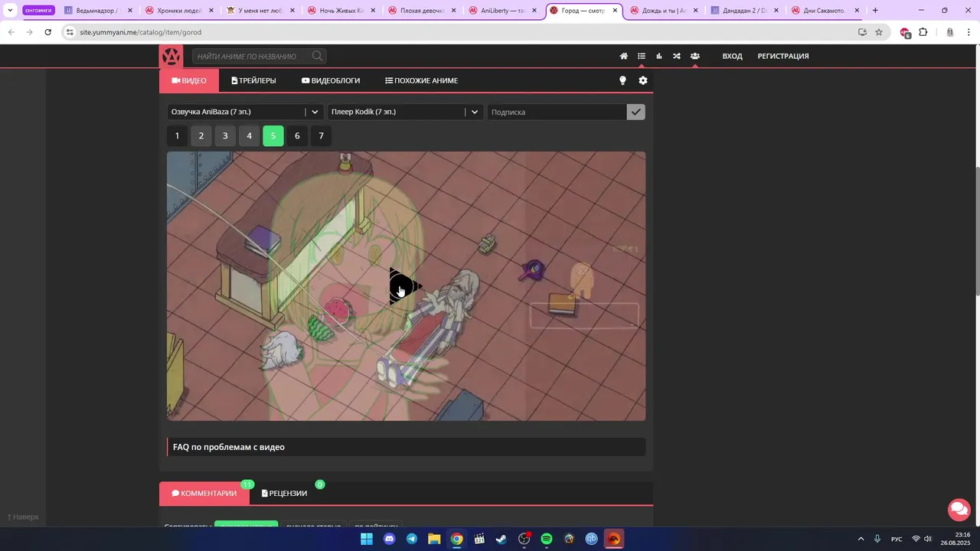This screenshot has height=551, width=980.
Task: Select episode 1
Action: [x=177, y=135]
